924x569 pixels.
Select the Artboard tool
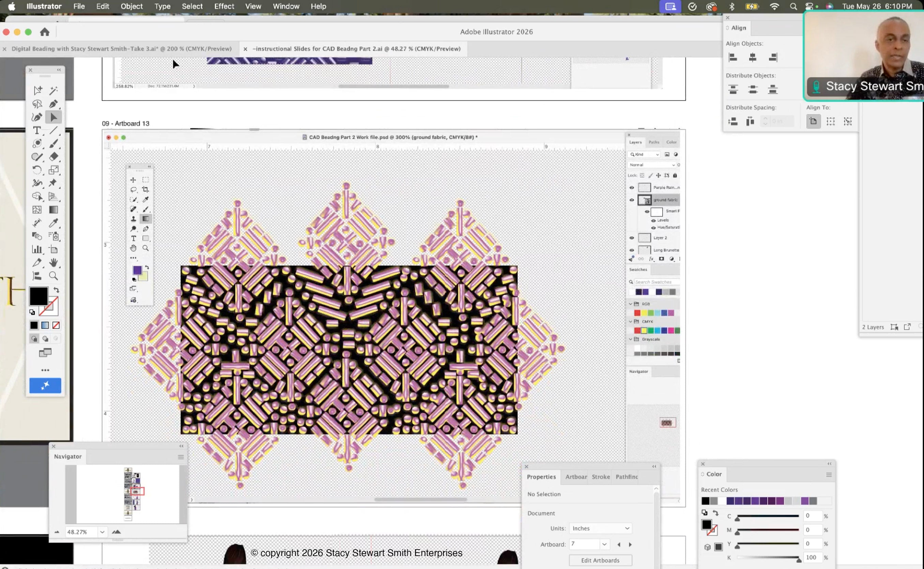54,249
